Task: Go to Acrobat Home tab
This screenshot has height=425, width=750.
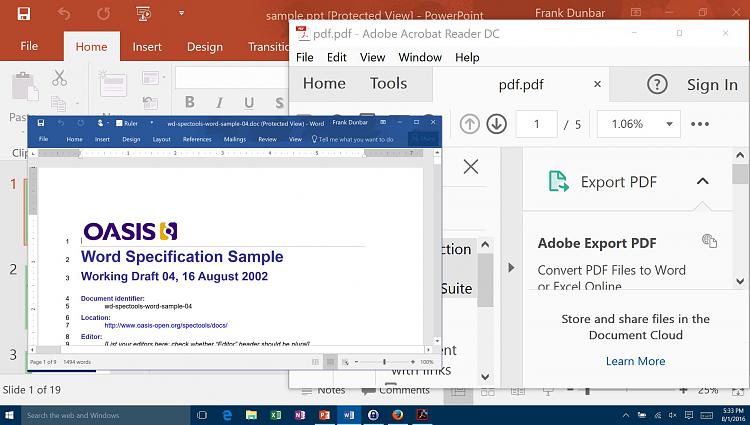Action: point(324,83)
